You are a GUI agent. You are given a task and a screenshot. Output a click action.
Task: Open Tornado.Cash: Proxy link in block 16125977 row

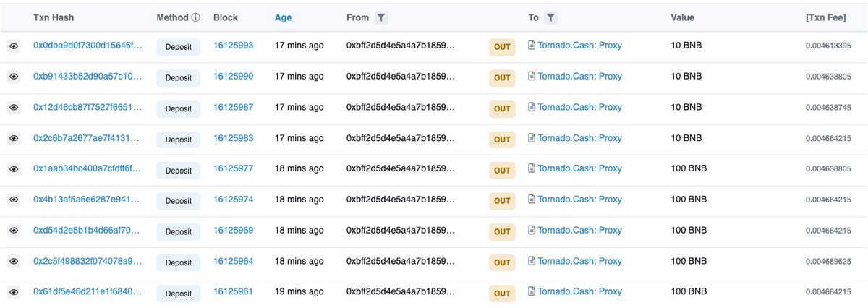coord(579,168)
